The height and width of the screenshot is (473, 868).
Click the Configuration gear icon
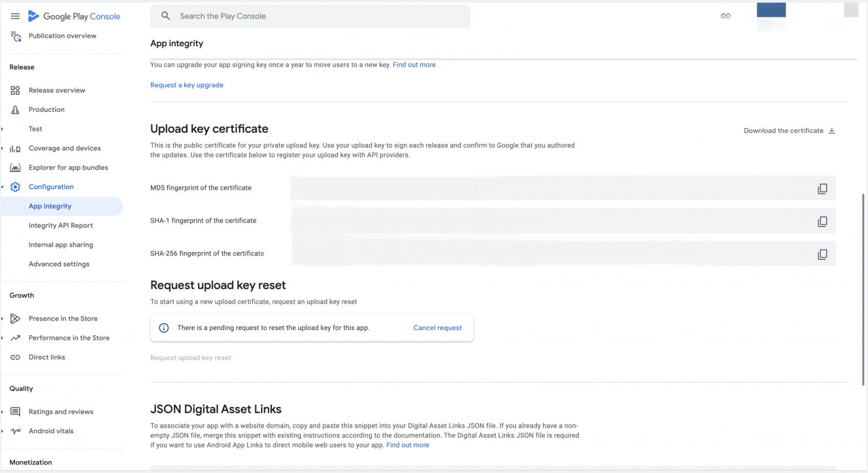tap(15, 187)
